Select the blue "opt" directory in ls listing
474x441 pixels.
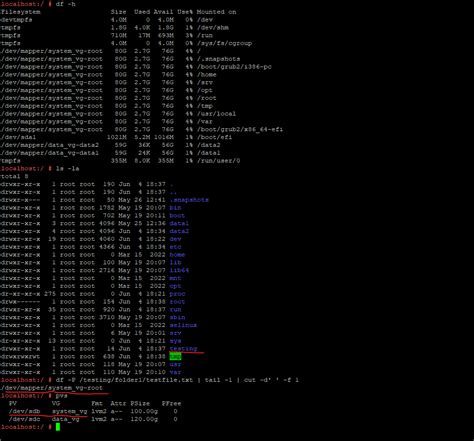tap(175, 286)
